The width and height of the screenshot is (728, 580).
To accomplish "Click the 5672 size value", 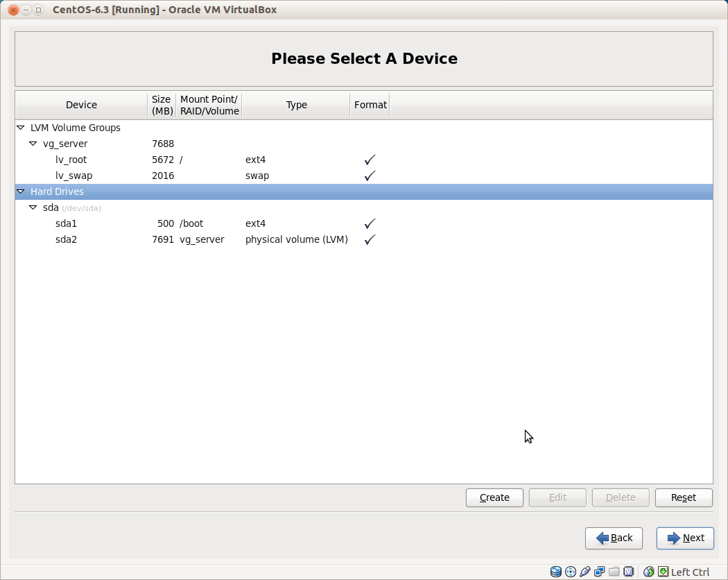I will click(x=163, y=160).
